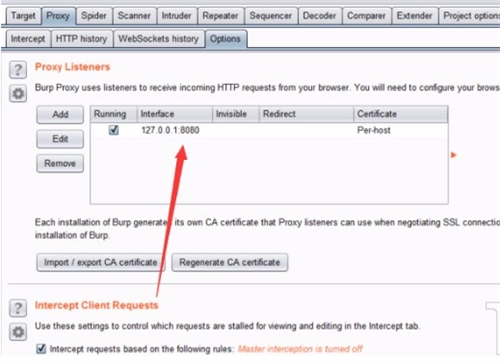The width and height of the screenshot is (500, 364).
Task: Open the Sequencer tab
Action: click(x=271, y=16)
